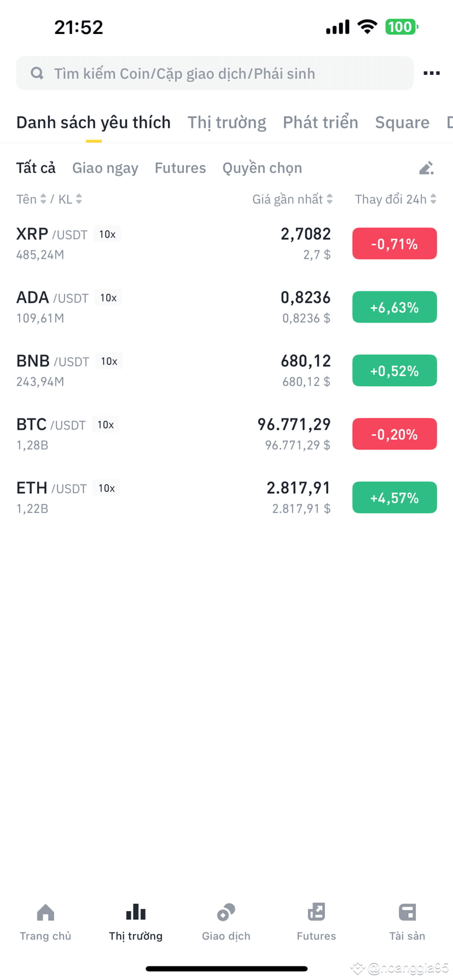Open the three-dot more options menu
The width and height of the screenshot is (453, 980).
[431, 73]
